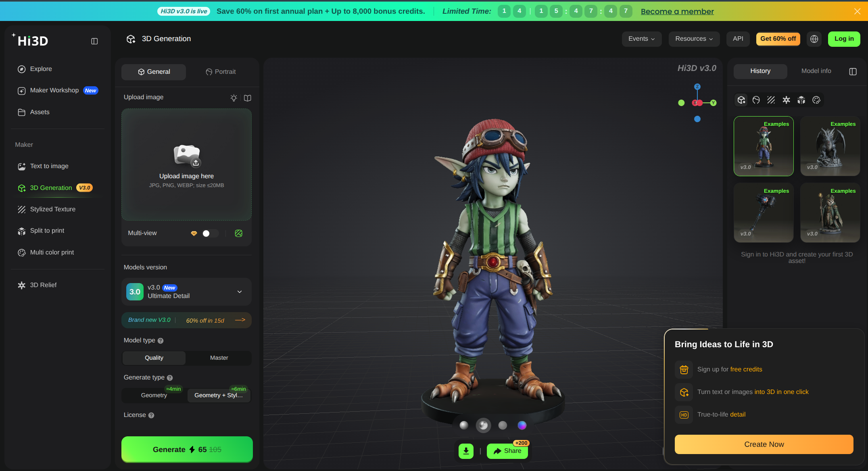The image size is (868, 471).
Task: Close the top promo banner
Action: 857,11
